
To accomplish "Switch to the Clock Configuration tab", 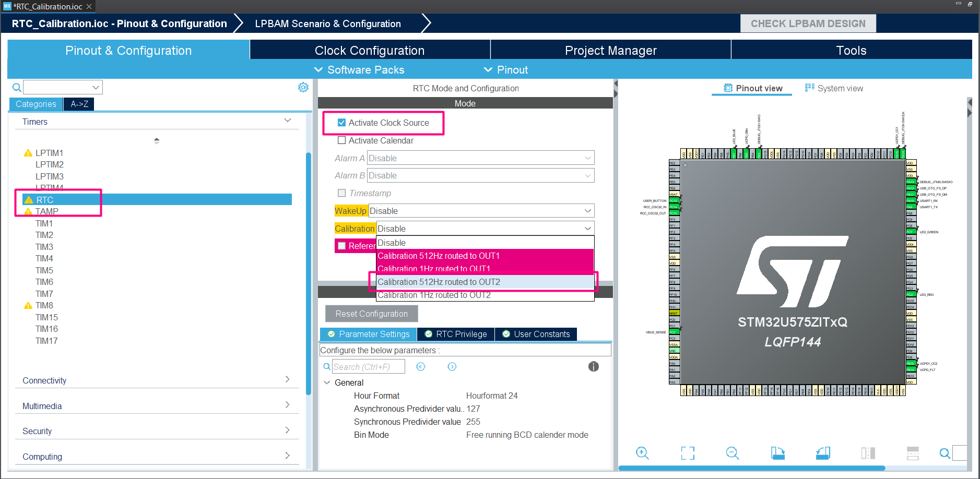I will (x=369, y=50).
